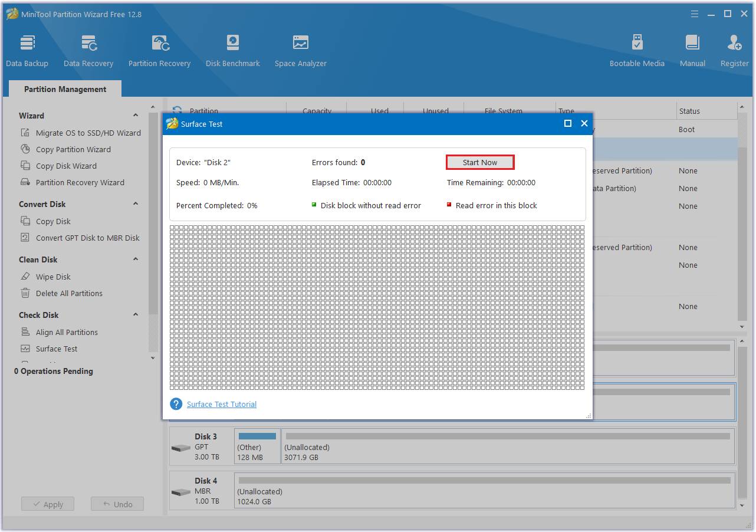756x532 pixels.
Task: Collapse the Check Disk section
Action: pyautogui.click(x=136, y=315)
